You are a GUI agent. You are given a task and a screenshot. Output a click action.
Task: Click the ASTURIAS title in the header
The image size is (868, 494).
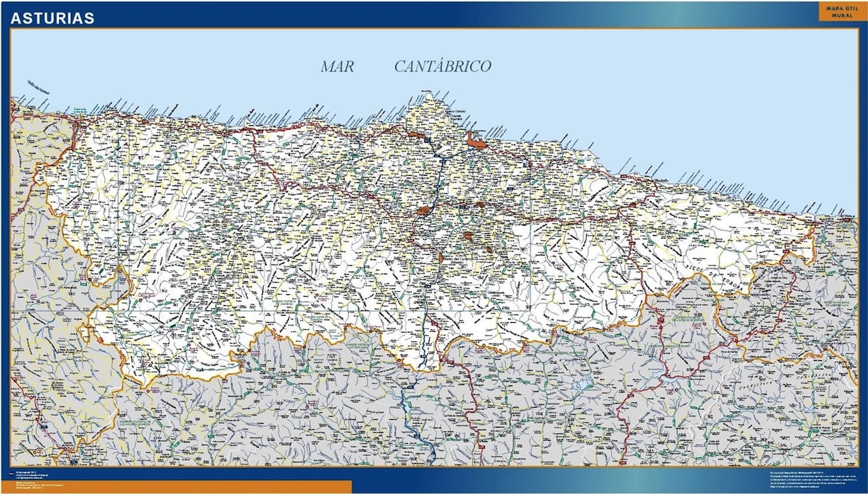tap(53, 18)
